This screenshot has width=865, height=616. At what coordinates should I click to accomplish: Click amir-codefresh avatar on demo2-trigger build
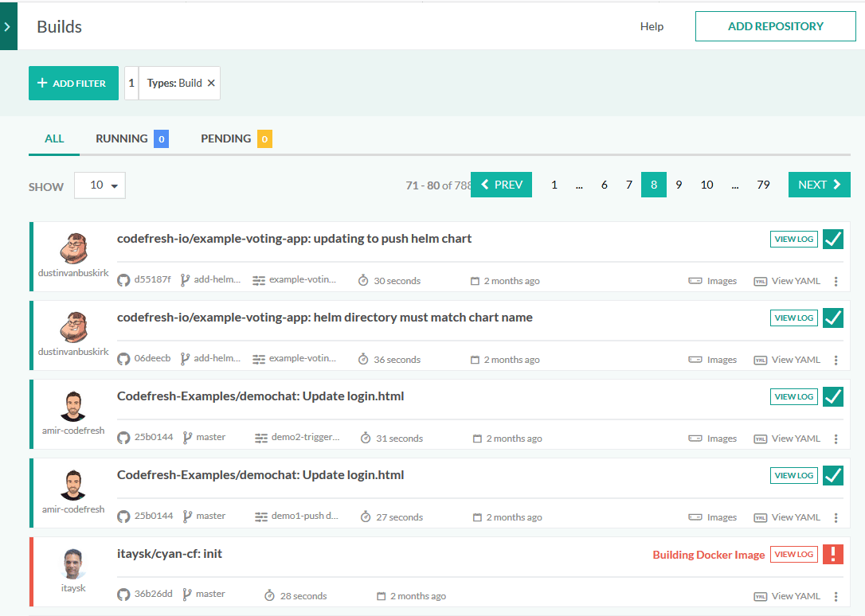(72, 407)
